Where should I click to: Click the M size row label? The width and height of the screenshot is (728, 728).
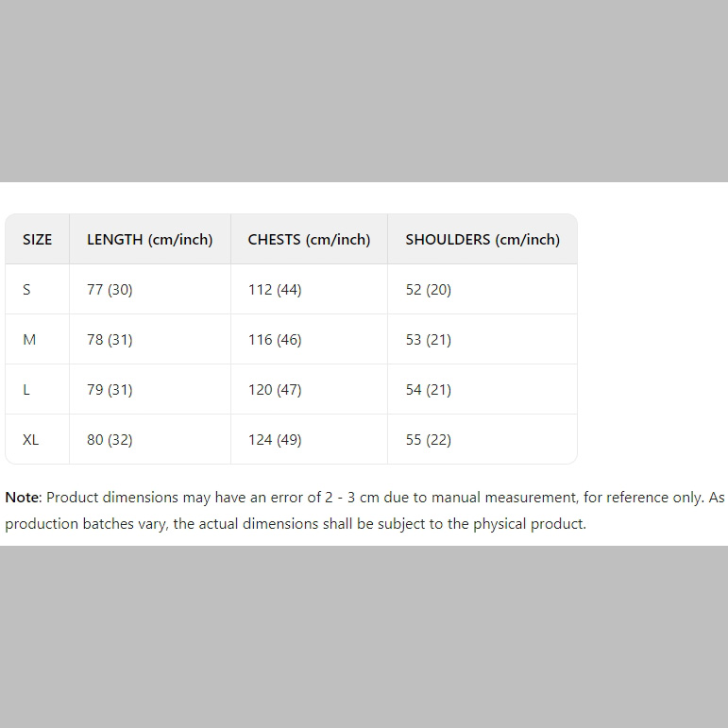29,340
